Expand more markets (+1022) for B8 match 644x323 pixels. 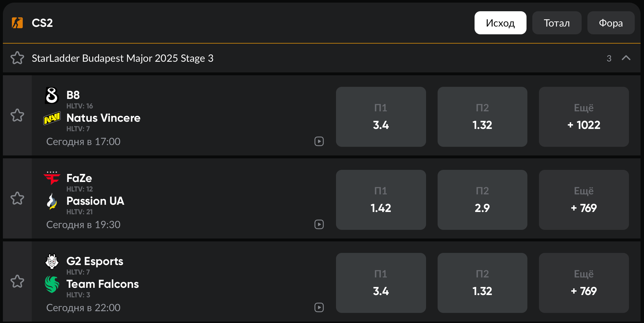[584, 117]
